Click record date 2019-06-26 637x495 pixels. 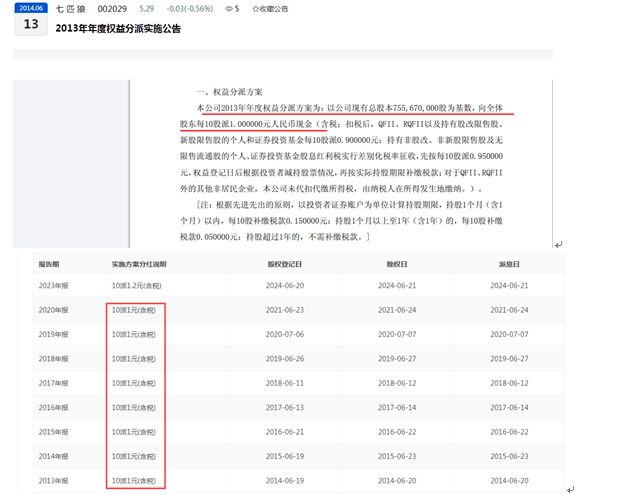[285, 359]
